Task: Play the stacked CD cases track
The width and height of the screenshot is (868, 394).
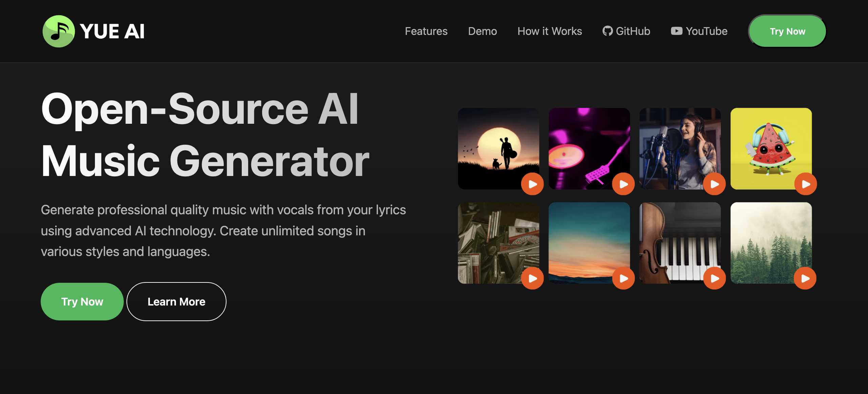Action: click(x=532, y=278)
